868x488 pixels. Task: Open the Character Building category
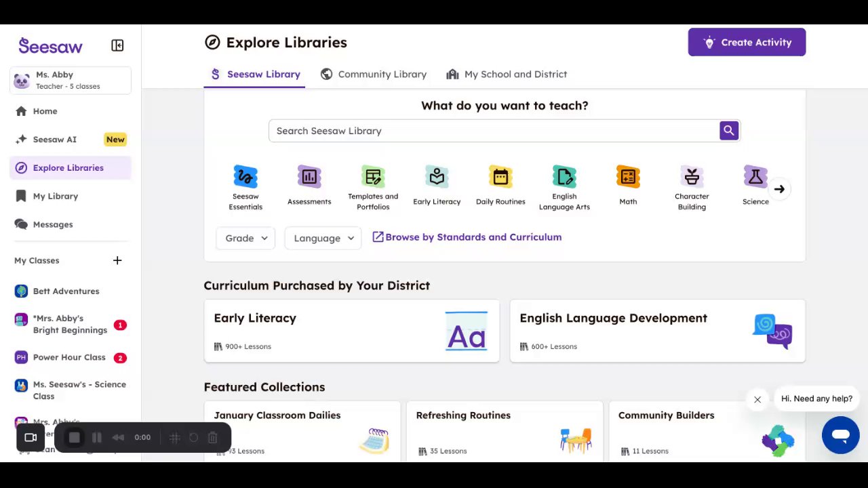pyautogui.click(x=692, y=188)
